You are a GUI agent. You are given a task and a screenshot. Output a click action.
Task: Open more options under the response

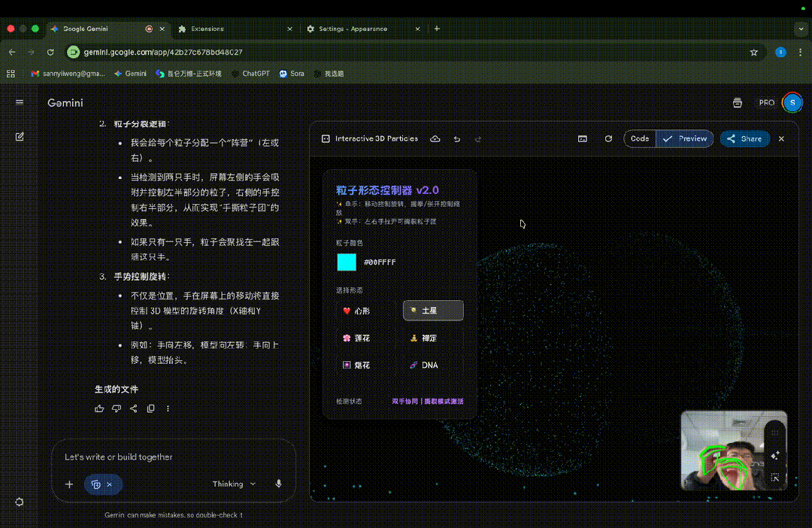coord(168,408)
